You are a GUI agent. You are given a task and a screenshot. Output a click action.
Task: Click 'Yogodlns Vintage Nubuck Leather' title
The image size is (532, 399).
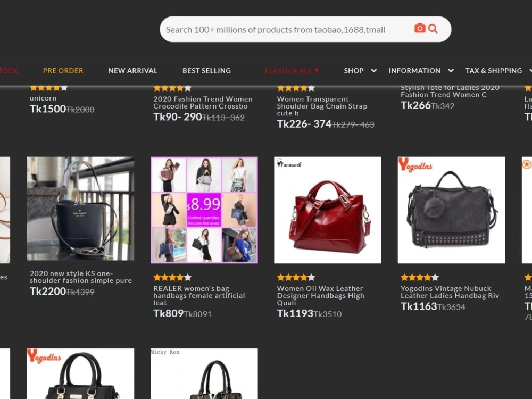pyautogui.click(x=450, y=292)
